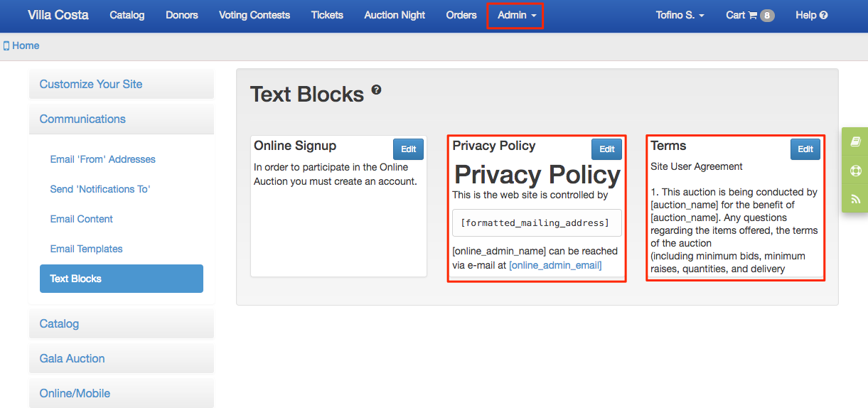Edit the Privacy Policy text block

(x=606, y=149)
